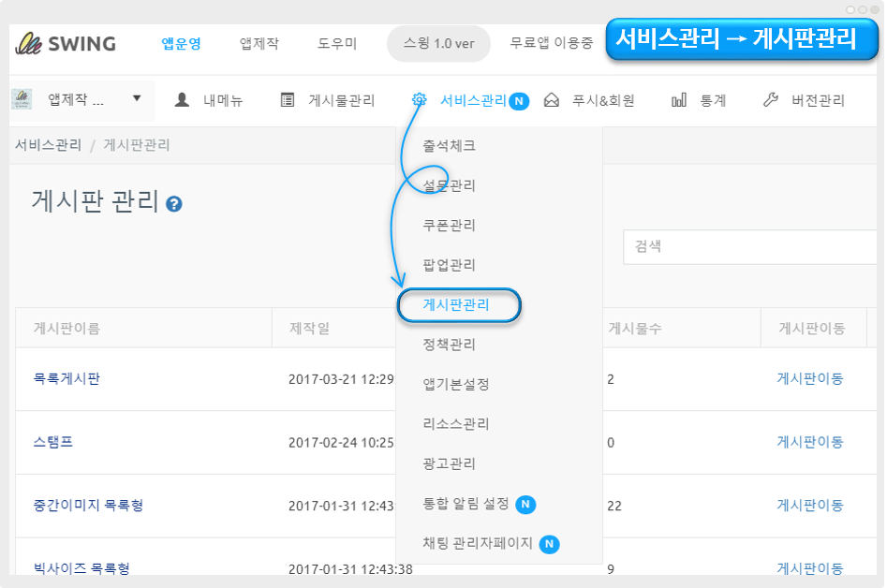Click the 스윙 1.0 ver button

(438, 43)
